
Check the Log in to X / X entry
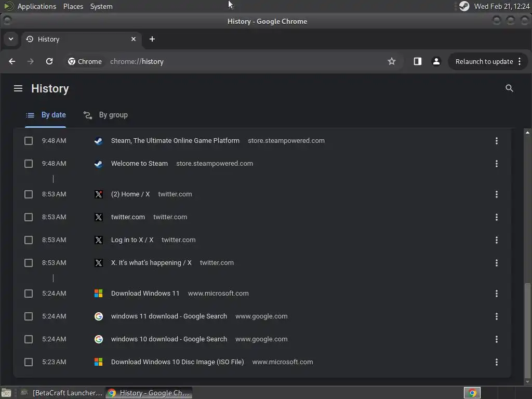pyautogui.click(x=29, y=240)
